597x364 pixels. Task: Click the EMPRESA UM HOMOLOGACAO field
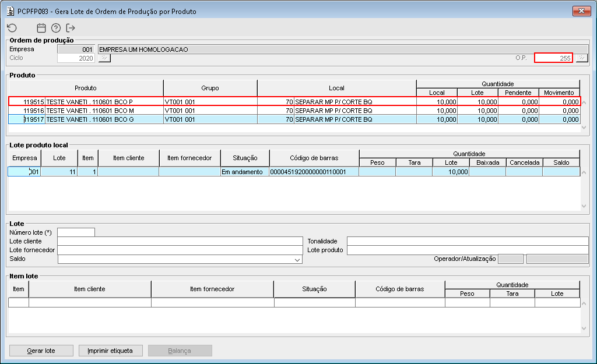[343, 49]
